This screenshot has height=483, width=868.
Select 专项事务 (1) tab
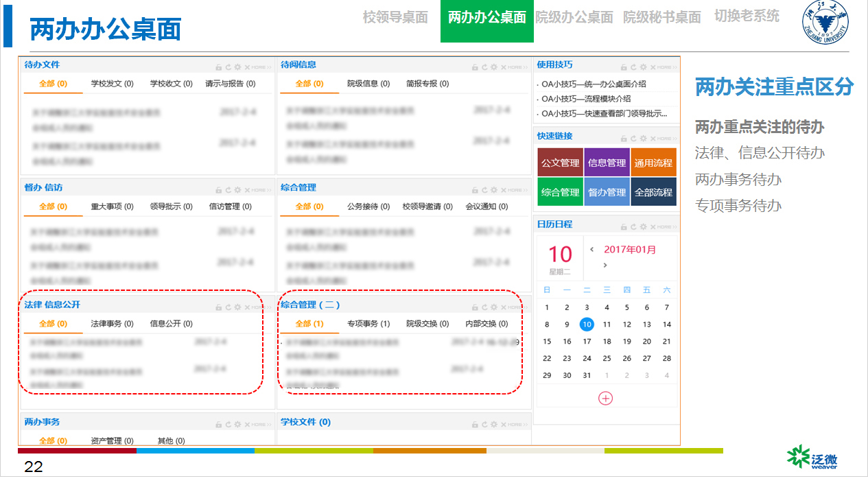(x=368, y=324)
